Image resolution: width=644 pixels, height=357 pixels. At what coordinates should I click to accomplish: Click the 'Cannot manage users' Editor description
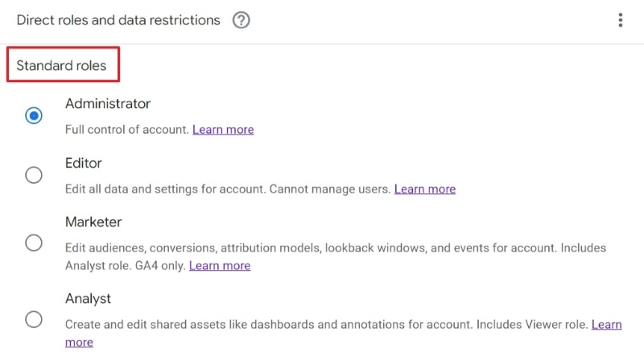pyautogui.click(x=228, y=189)
